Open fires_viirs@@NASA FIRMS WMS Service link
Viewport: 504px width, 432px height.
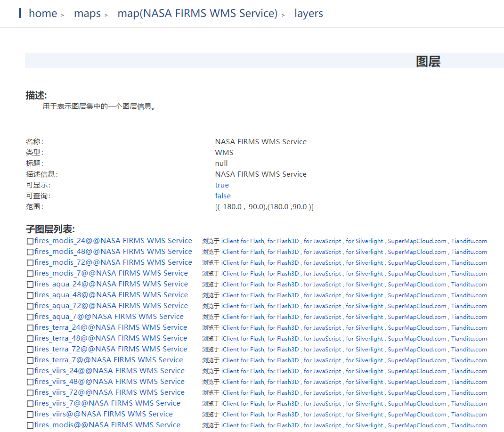tap(104, 414)
